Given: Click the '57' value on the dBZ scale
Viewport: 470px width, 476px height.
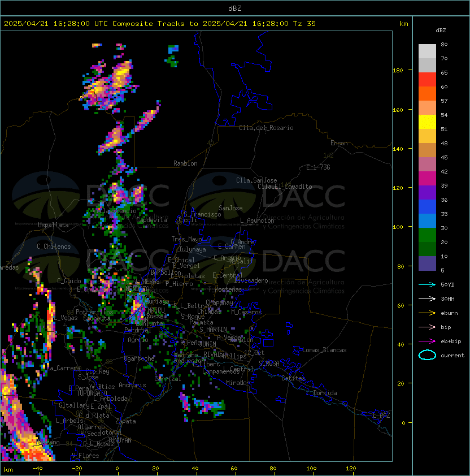Looking at the screenshot, I should (x=444, y=101).
